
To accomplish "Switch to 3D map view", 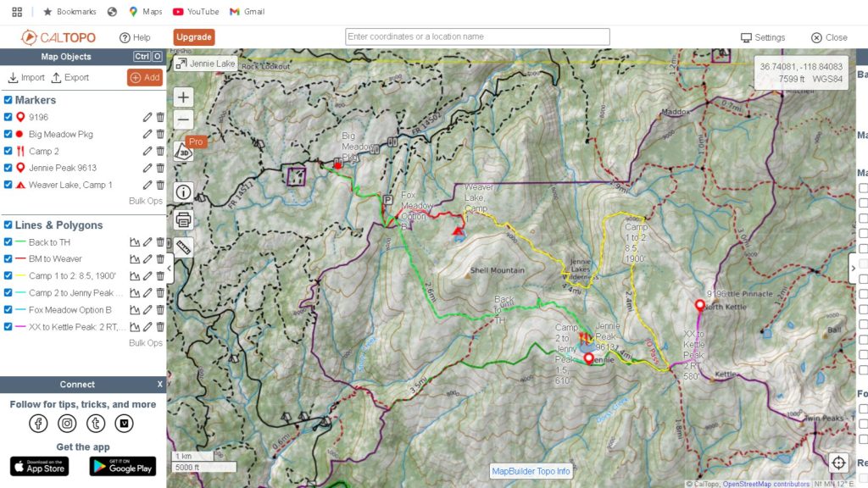I will point(183,152).
